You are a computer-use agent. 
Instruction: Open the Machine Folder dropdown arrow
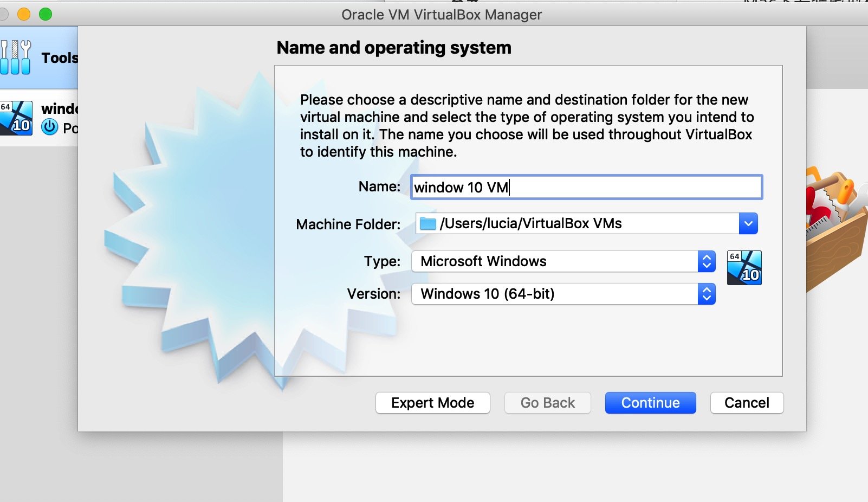tap(748, 223)
